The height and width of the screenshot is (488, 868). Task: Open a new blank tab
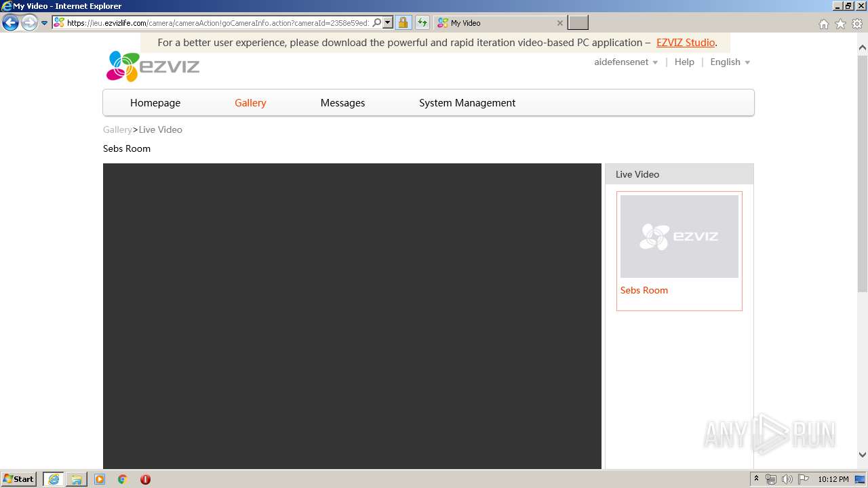pyautogui.click(x=578, y=23)
